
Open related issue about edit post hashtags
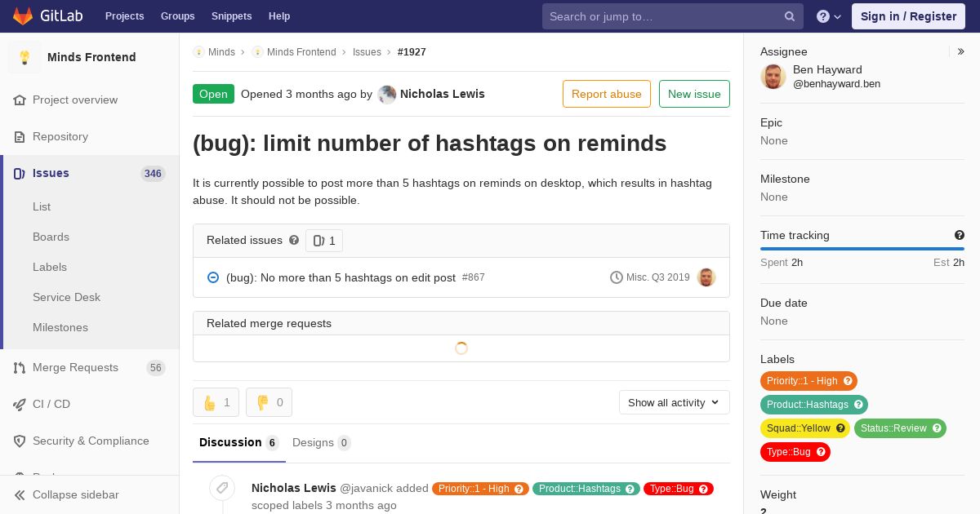pyautogui.click(x=341, y=277)
